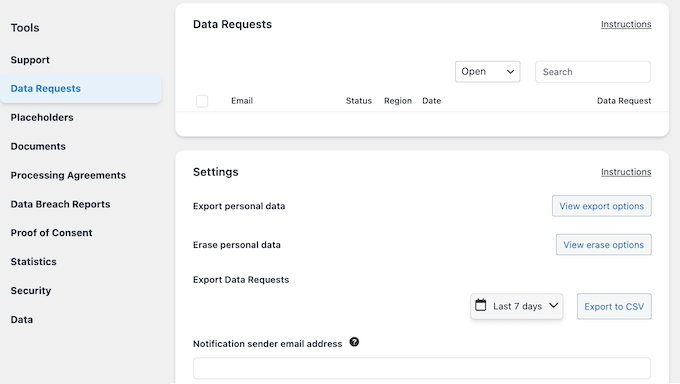Open the Settings Instructions link
Viewport: 680px width, 384px height.
[626, 172]
